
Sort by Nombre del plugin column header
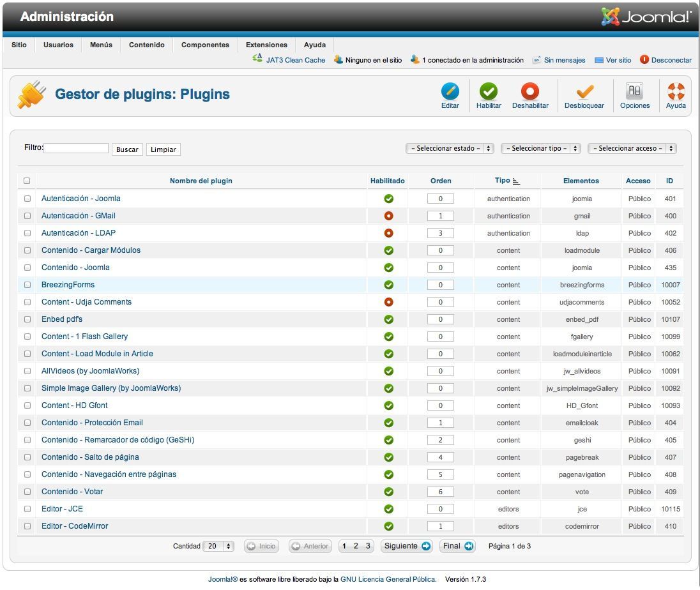[201, 181]
